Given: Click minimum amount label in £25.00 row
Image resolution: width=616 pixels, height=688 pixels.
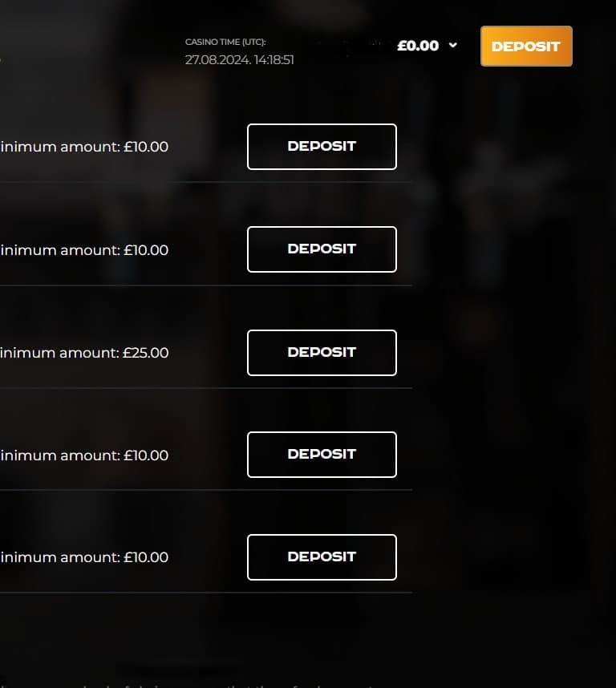Looking at the screenshot, I should [60, 353].
